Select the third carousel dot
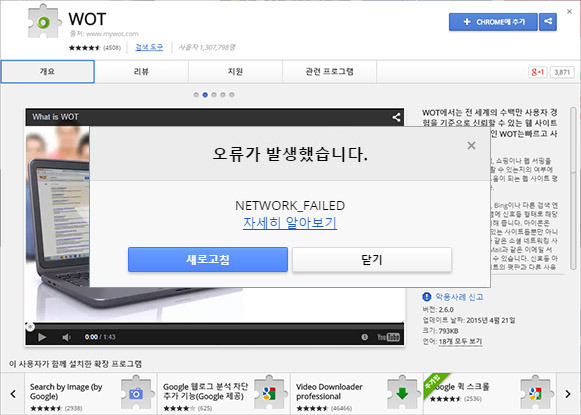This screenshot has width=581, height=415. [x=214, y=95]
